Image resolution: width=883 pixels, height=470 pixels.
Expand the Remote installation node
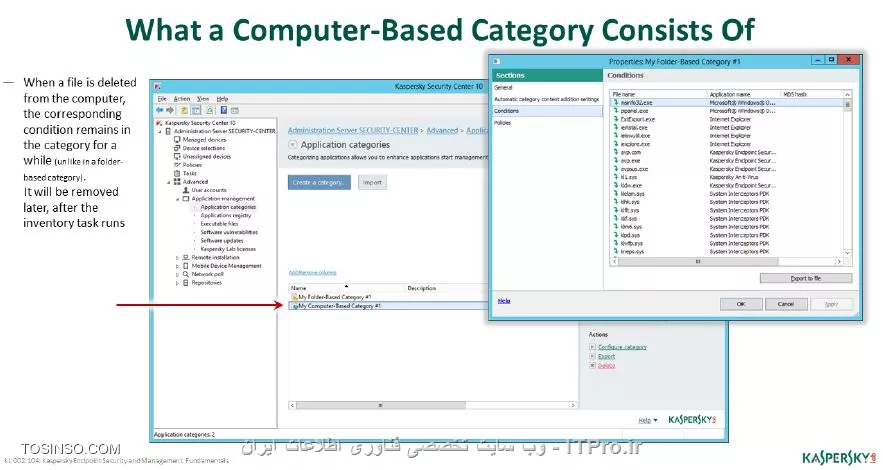pos(177,257)
